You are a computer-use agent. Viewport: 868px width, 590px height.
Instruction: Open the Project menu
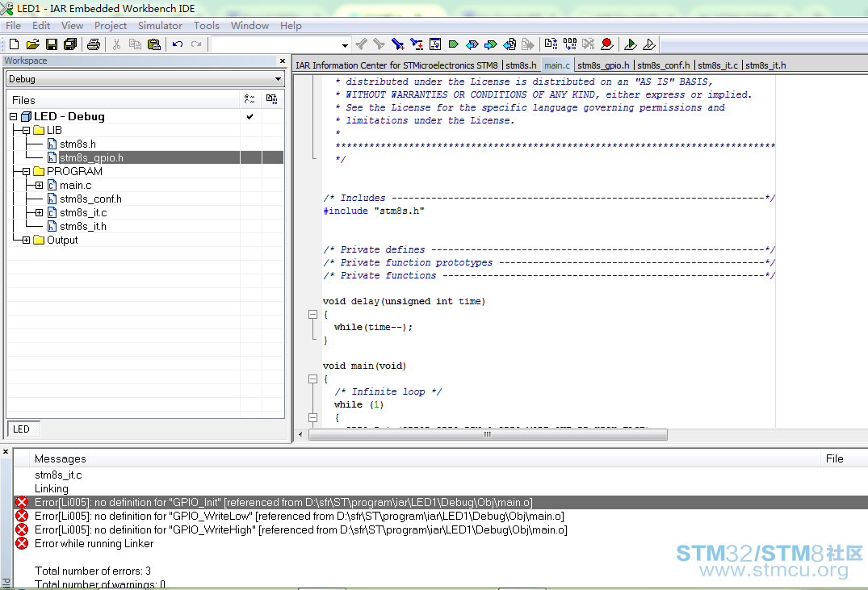pos(110,26)
